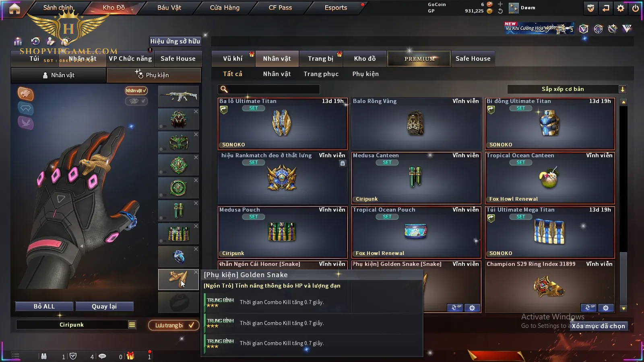Select the Balo Rồng Vàng item thumbnail
This screenshot has width=644, height=362.
[415, 123]
